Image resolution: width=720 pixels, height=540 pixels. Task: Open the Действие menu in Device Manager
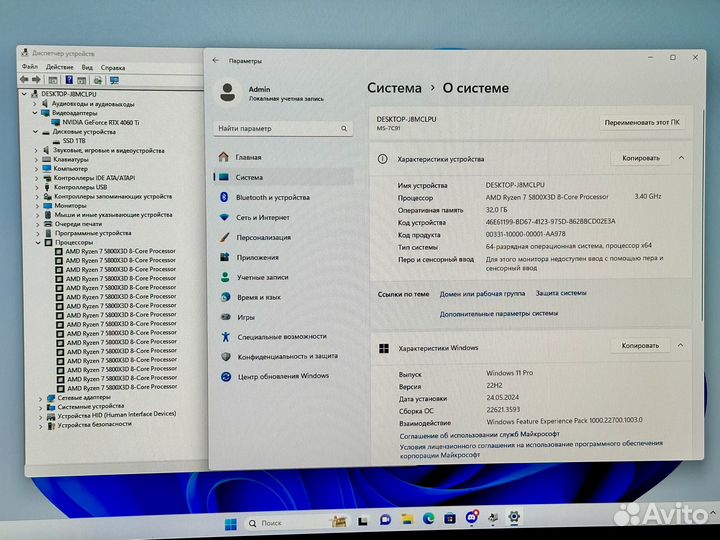[x=59, y=67]
